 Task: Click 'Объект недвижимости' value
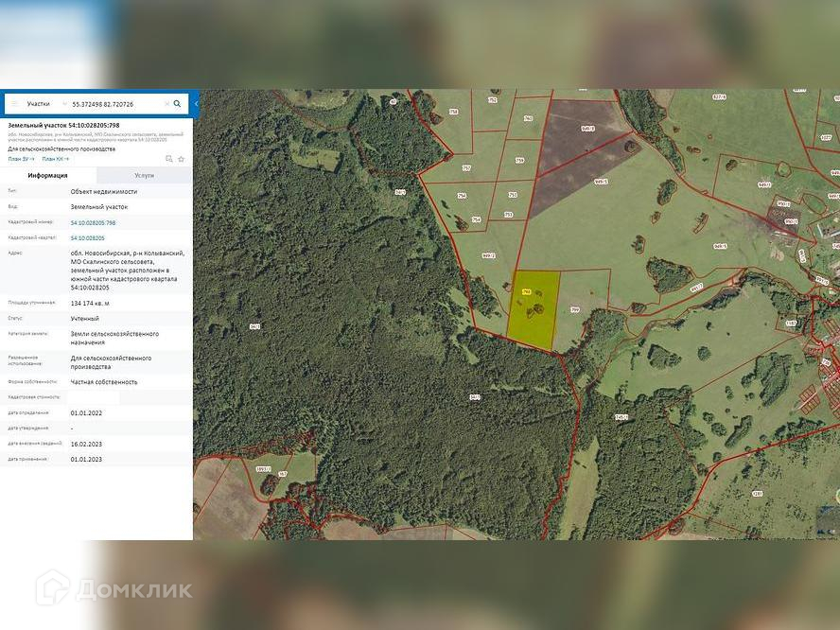pos(104,191)
